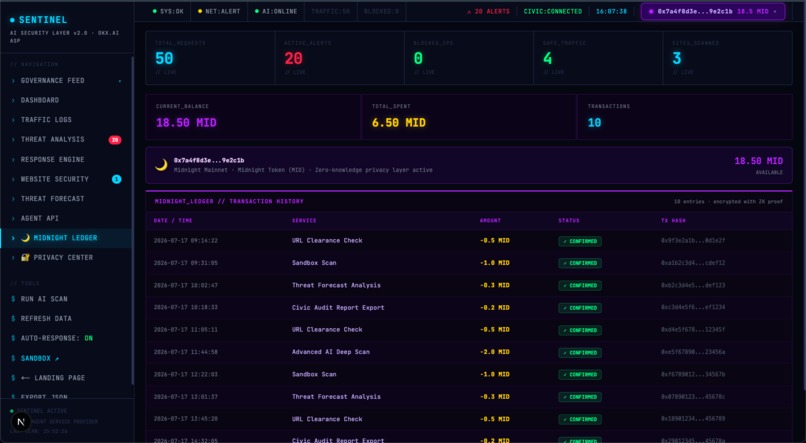Click the NET:ALERT status indicator
This screenshot has height=443, width=806.
pyautogui.click(x=219, y=11)
